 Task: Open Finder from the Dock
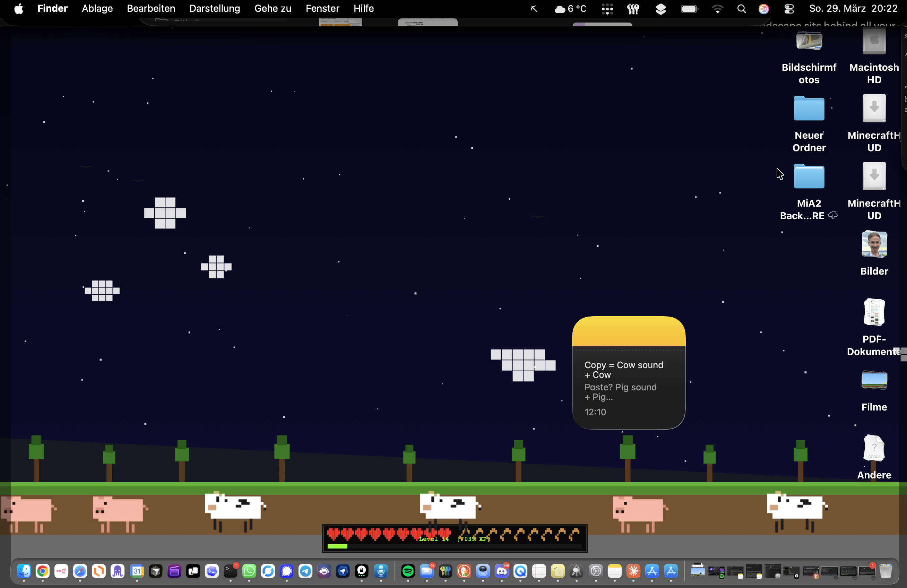24,571
